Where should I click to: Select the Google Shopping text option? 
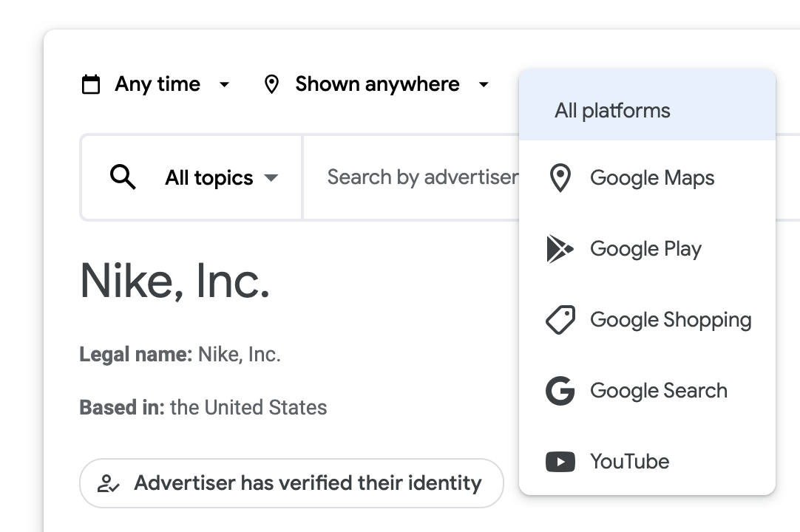671,320
